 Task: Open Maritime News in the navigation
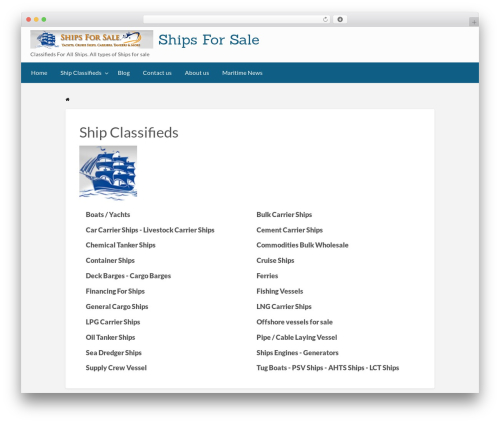pos(242,73)
